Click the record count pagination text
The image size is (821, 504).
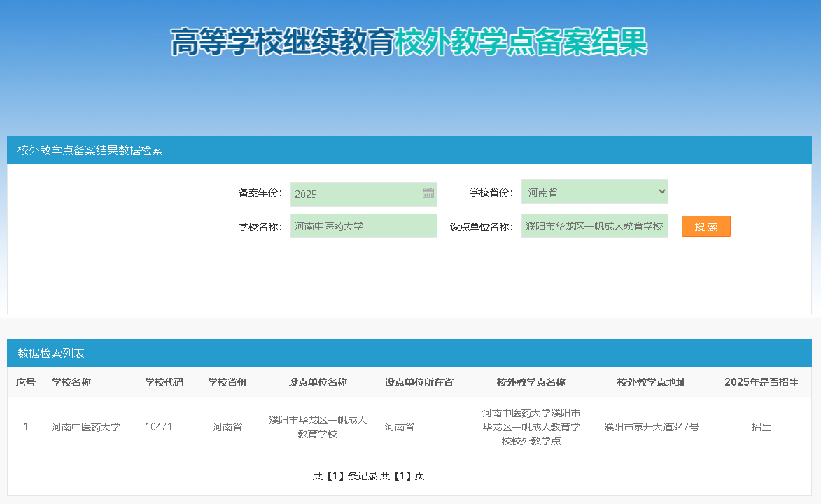pyautogui.click(x=368, y=476)
